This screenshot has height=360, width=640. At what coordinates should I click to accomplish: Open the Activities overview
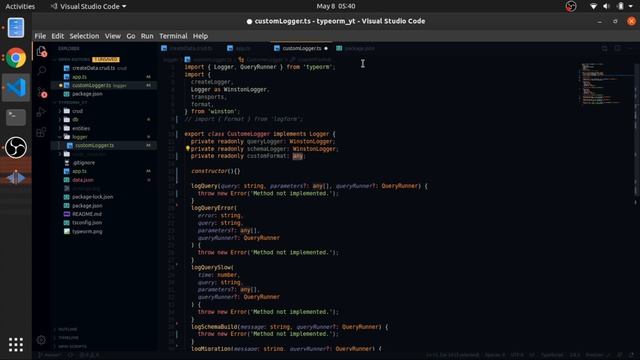tap(20, 6)
